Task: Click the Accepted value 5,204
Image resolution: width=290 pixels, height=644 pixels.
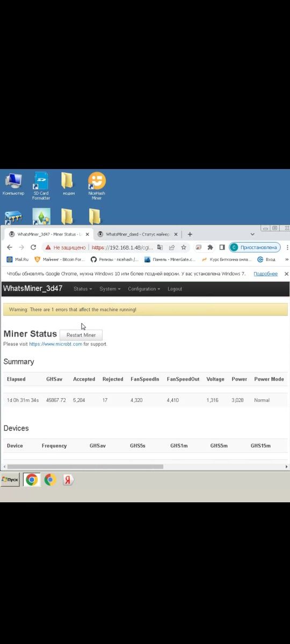Action: (x=79, y=400)
